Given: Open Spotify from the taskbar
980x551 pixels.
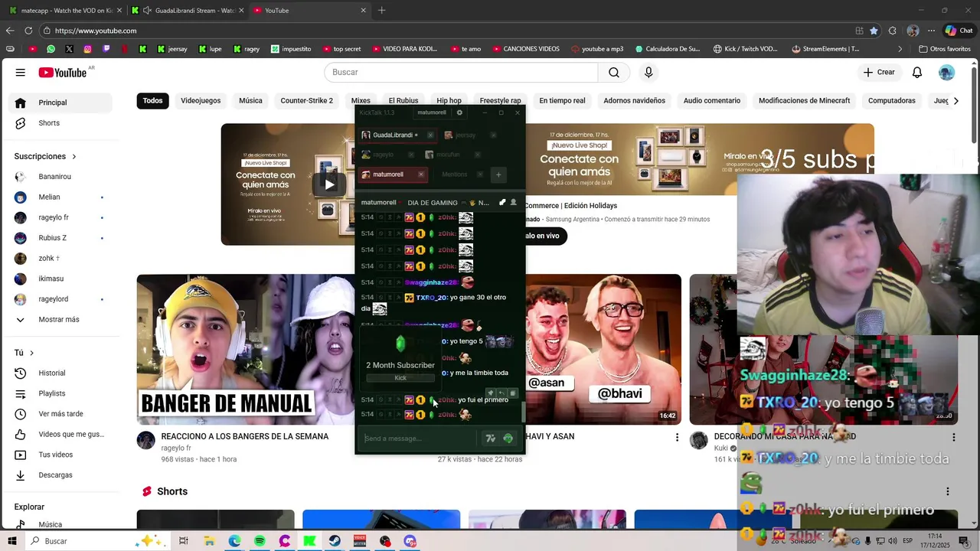Looking at the screenshot, I should tap(260, 541).
